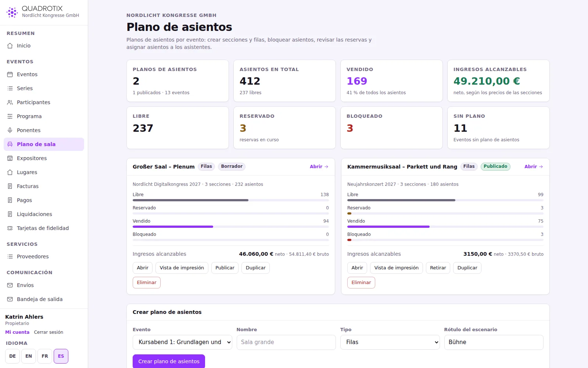Click Abrir button under Kammermusiksaal
The width and height of the screenshot is (588, 368).
click(x=357, y=268)
